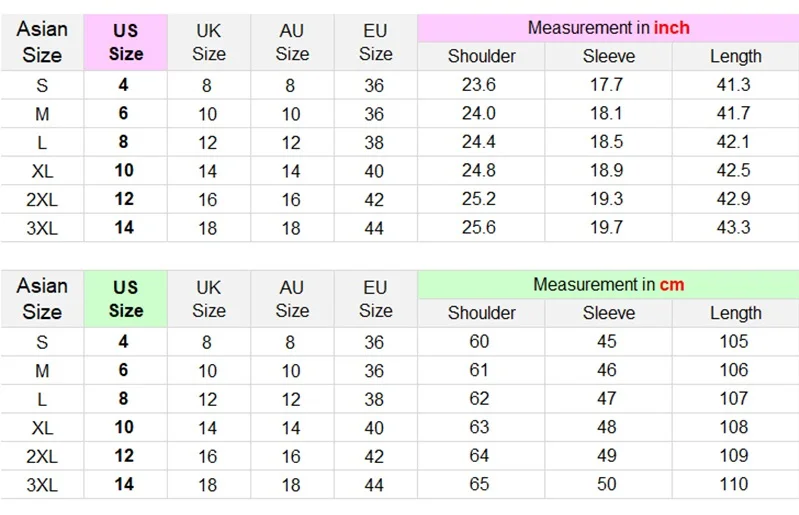Click the pink US Size header cell
Screen dimensions: 799x515
(x=126, y=42)
